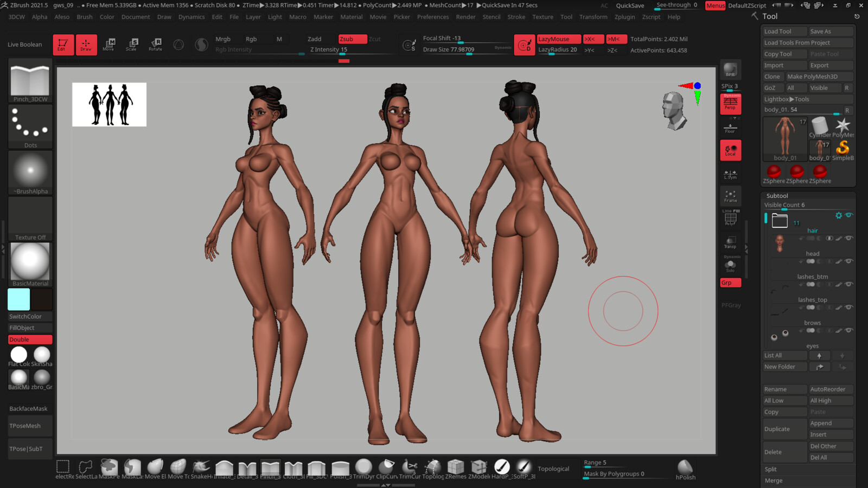Click Load Tool button
Viewport: 868px width, 488px height.
785,31
